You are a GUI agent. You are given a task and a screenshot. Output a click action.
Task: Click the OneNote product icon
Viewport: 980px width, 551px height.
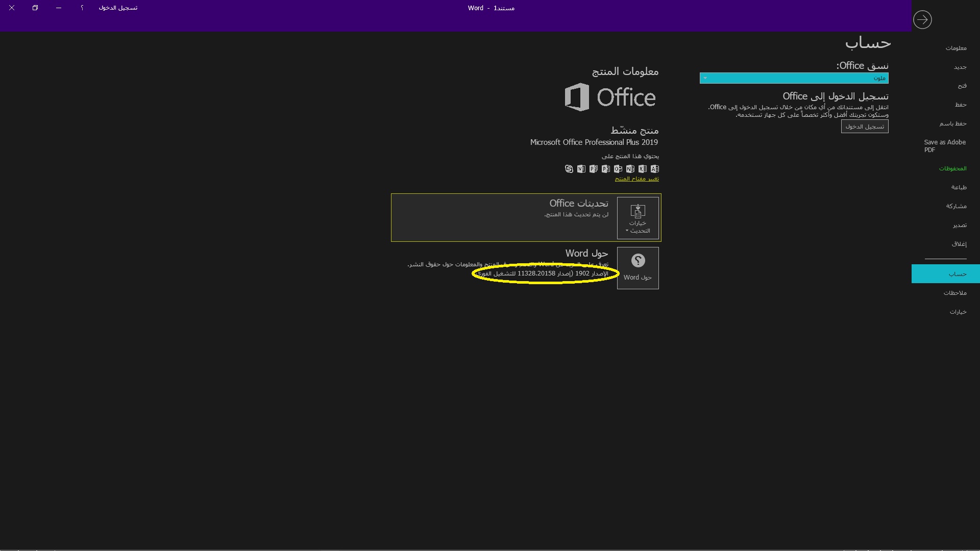630,169
